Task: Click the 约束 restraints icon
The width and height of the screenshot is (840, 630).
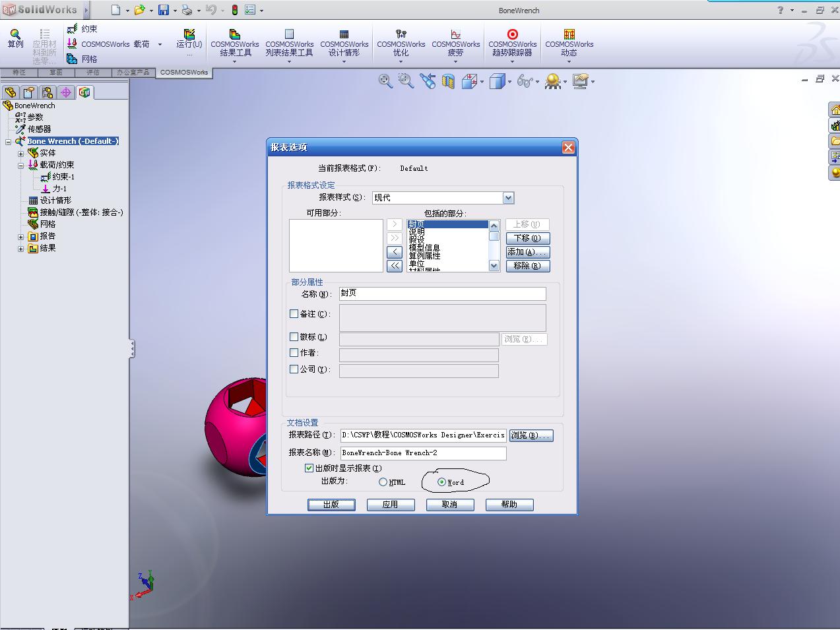Action: coord(72,29)
